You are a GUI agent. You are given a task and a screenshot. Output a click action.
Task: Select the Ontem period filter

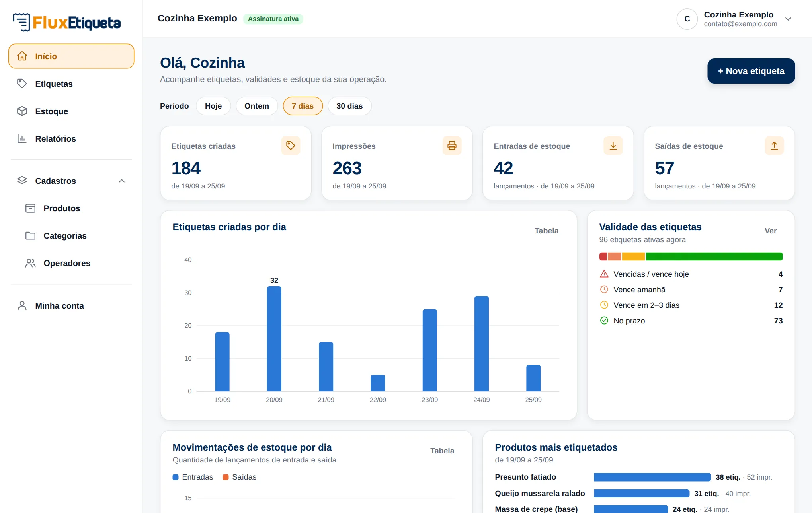point(257,106)
